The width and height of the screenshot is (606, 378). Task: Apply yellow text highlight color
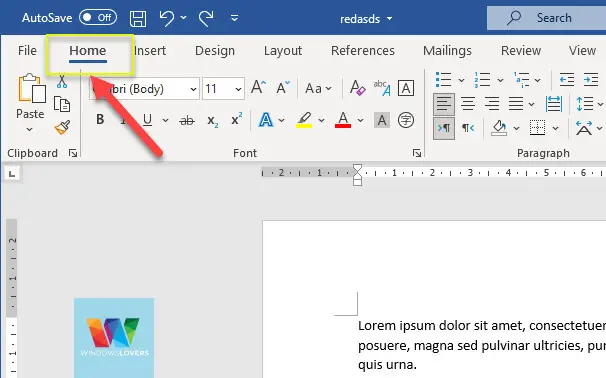pyautogui.click(x=304, y=120)
